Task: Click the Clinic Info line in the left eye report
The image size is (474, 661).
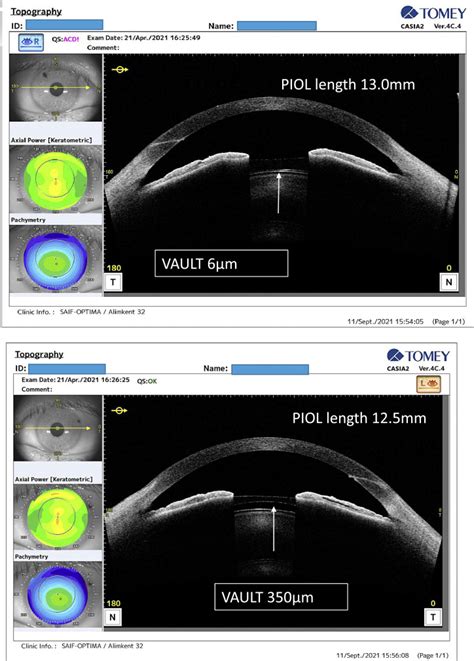Action: click(82, 645)
